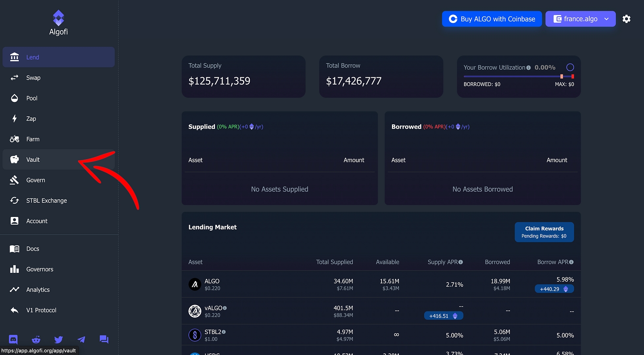Screen dimensions: 644x355
Task: Click the Telegram paper plane icon
Action: point(81,339)
